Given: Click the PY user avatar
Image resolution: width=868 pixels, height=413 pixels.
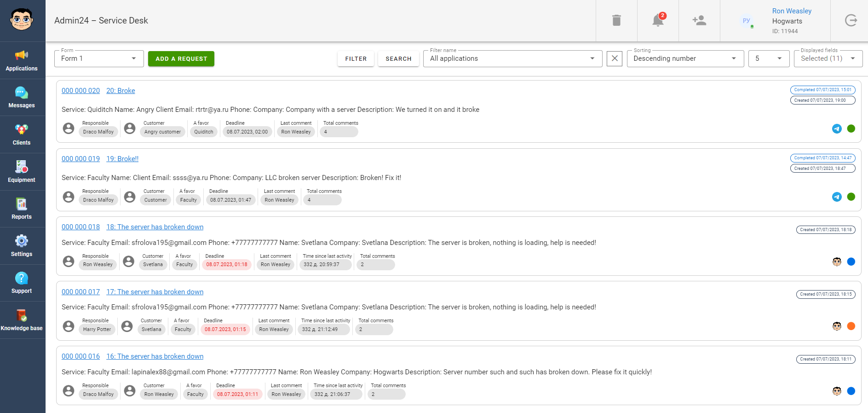Looking at the screenshot, I should tap(746, 21).
